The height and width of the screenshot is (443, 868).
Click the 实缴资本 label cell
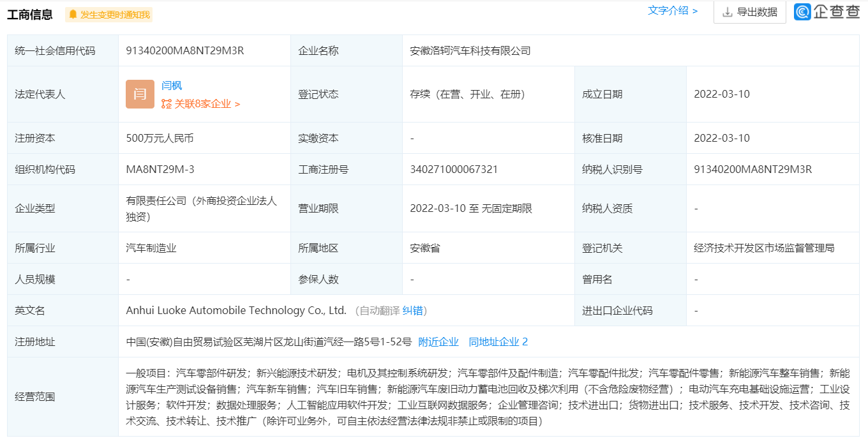[x=346, y=139]
